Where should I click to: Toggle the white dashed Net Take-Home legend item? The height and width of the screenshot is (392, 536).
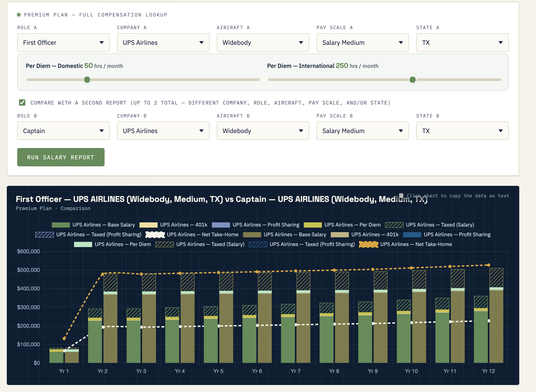click(x=192, y=234)
